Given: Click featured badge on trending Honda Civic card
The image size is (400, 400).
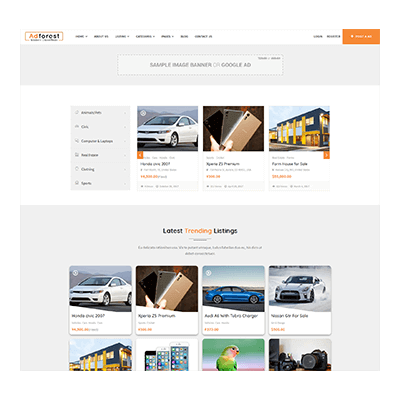Looking at the screenshot, I should click(x=76, y=273).
